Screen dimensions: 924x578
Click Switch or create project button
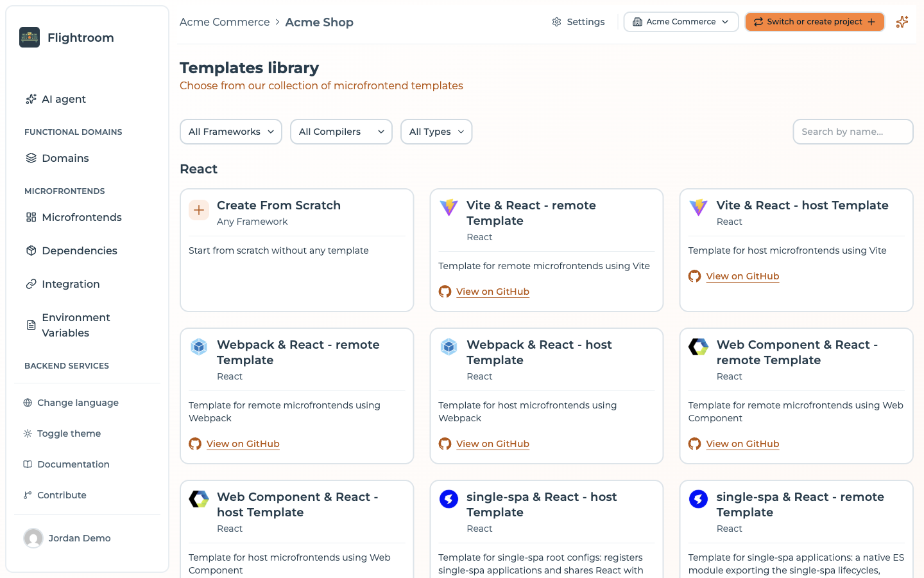[x=815, y=22]
